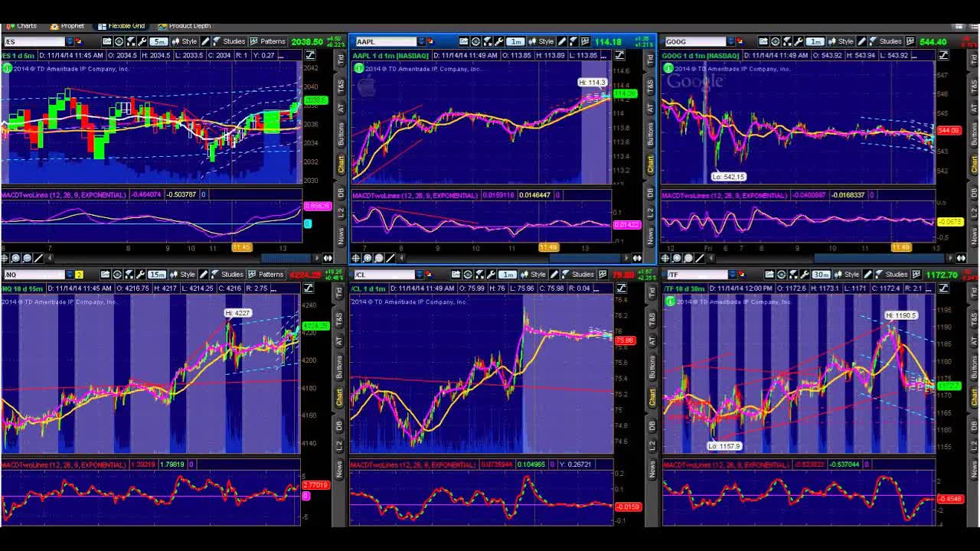The height and width of the screenshot is (551, 980).
Task: Edit the /ES symbol input field
Action: (x=34, y=41)
